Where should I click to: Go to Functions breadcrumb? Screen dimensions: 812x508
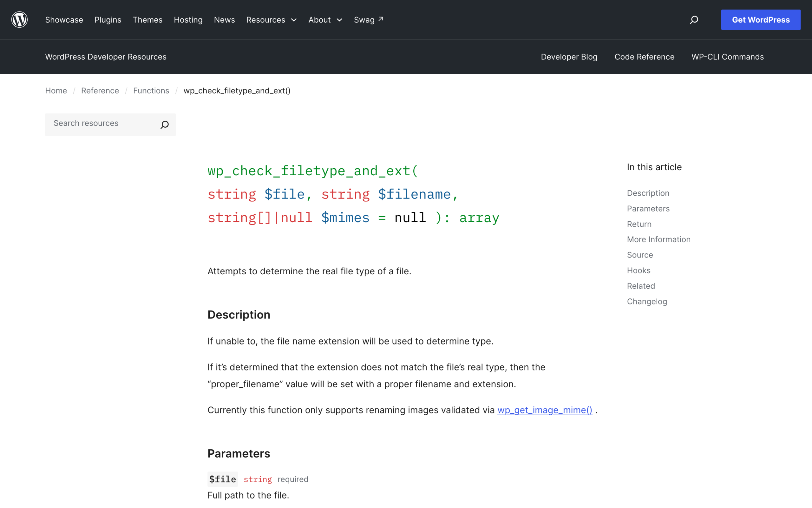tap(151, 91)
